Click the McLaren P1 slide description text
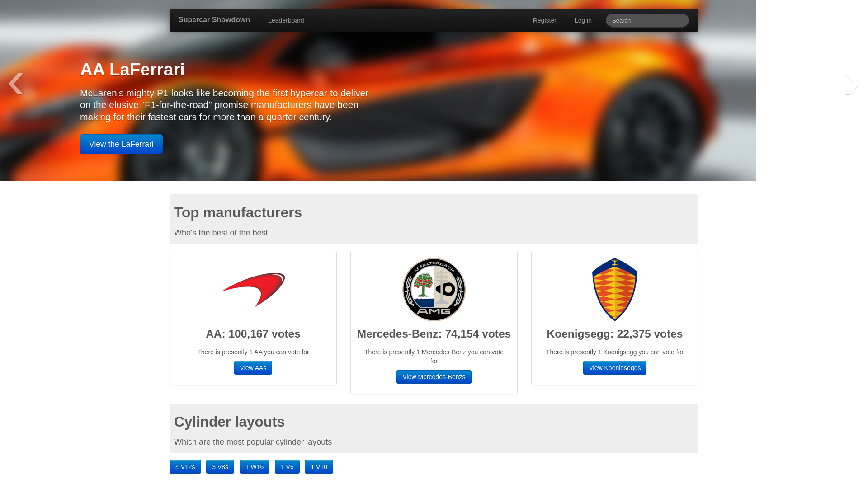 point(224,105)
